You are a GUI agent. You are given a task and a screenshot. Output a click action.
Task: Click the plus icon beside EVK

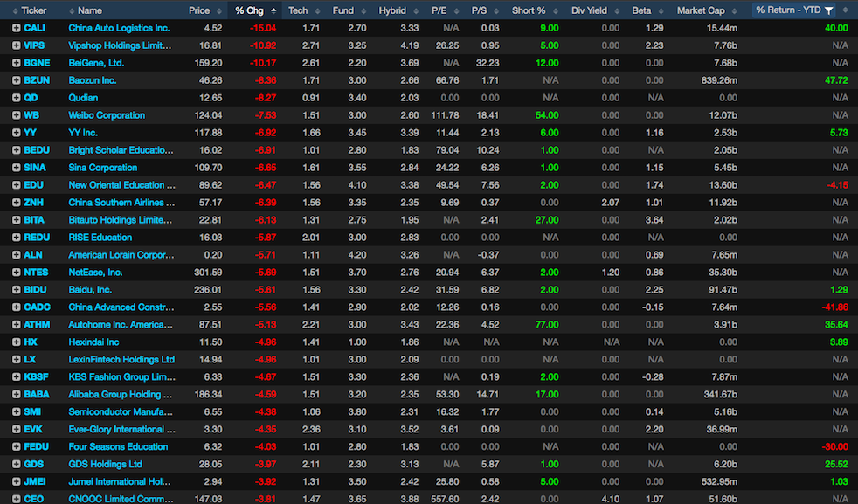17,430
